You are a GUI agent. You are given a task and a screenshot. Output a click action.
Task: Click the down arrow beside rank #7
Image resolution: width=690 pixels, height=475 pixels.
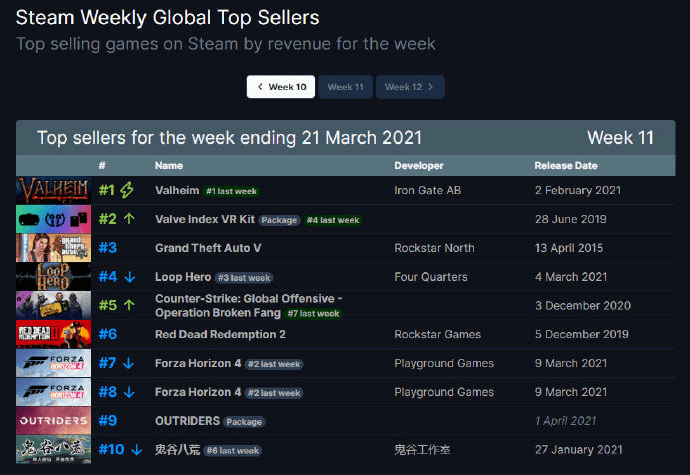128,363
